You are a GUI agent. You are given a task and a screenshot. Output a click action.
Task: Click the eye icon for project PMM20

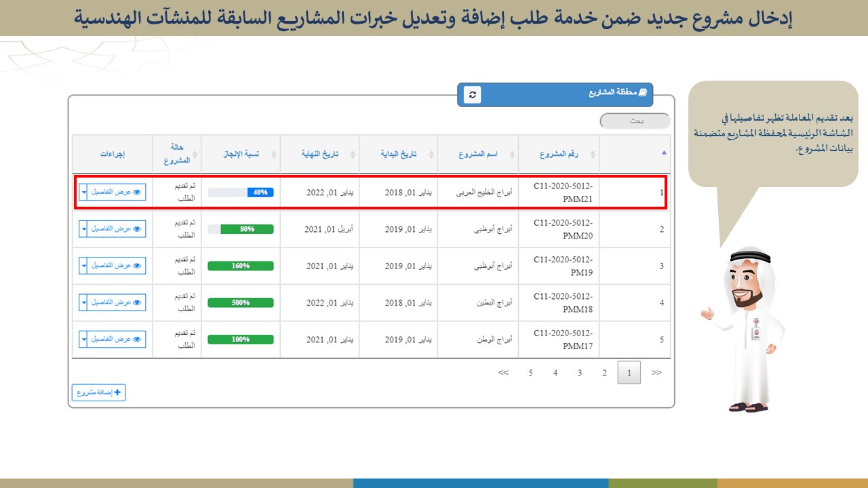coord(137,229)
